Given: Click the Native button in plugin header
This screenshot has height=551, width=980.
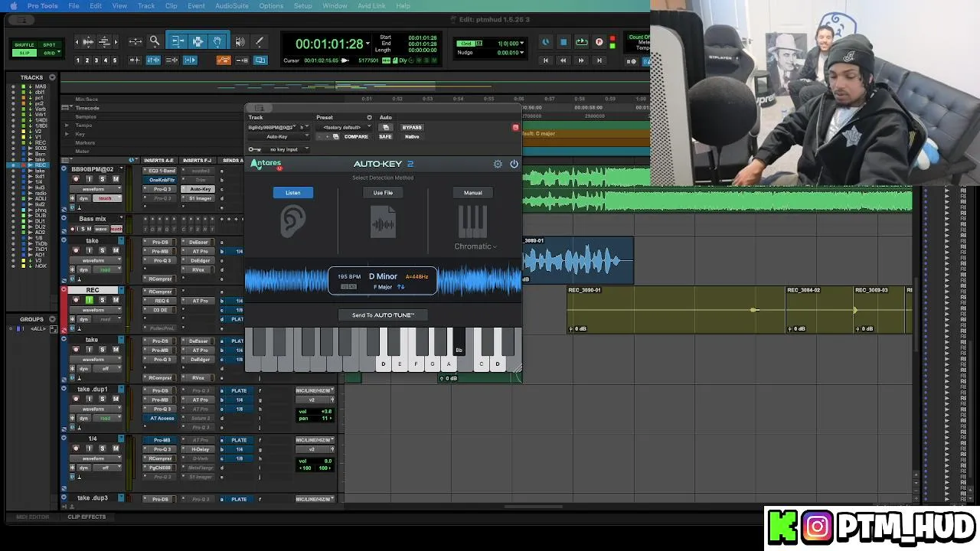Looking at the screenshot, I should pos(412,137).
